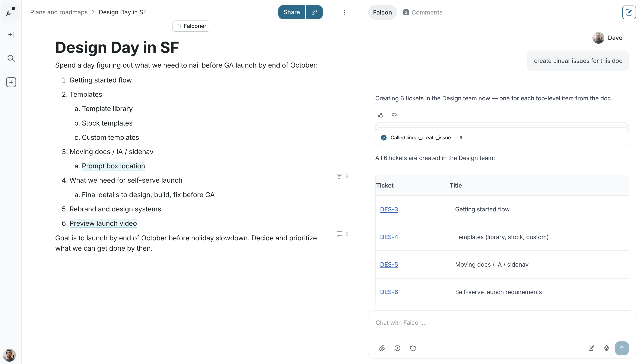Open the three-dot more options menu
The height and width of the screenshot is (364, 639).
pyautogui.click(x=344, y=12)
